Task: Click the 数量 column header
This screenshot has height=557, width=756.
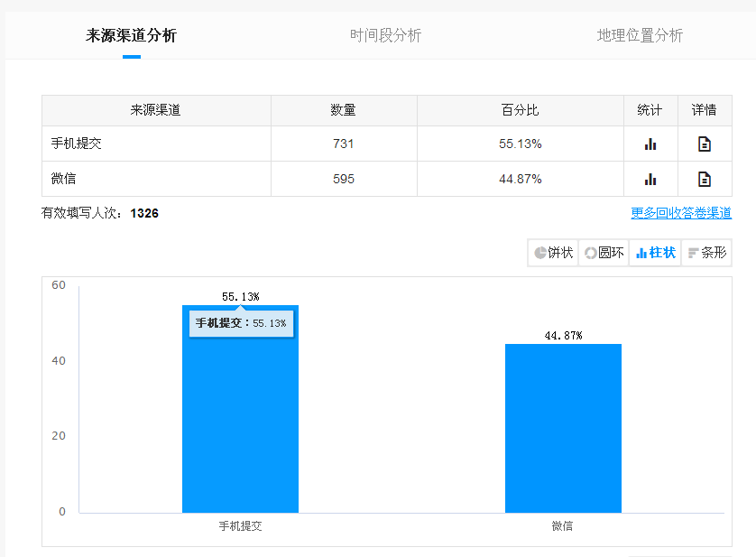Action: click(343, 110)
